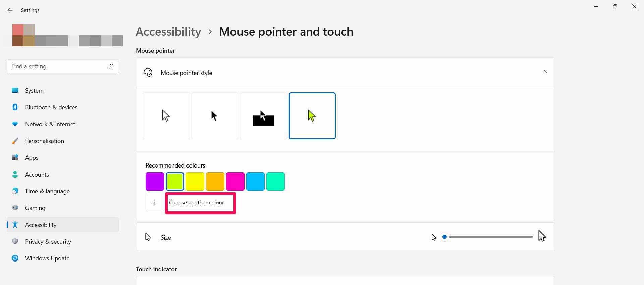Select the inverted mouse pointer style
644x285 pixels.
point(263,116)
